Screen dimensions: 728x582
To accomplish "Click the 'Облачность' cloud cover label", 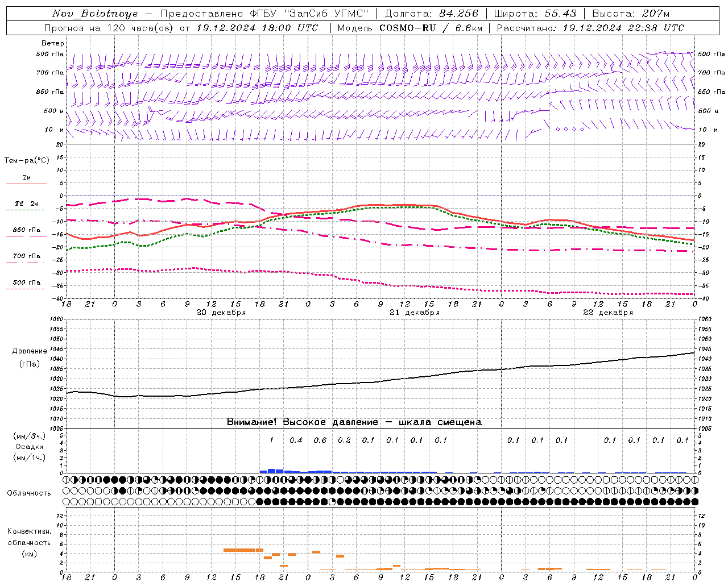I will pos(29,493).
